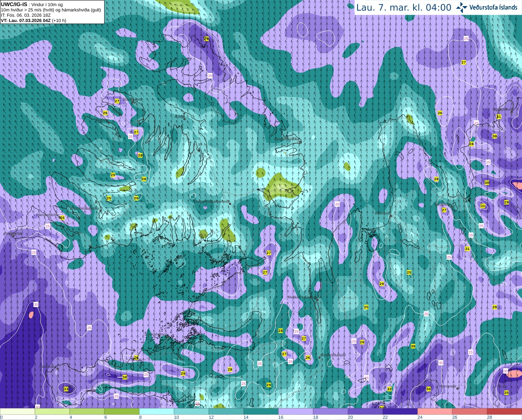The image size is (522, 420).
Task: Click the Hveravellir station label
Action: click(447, 386)
